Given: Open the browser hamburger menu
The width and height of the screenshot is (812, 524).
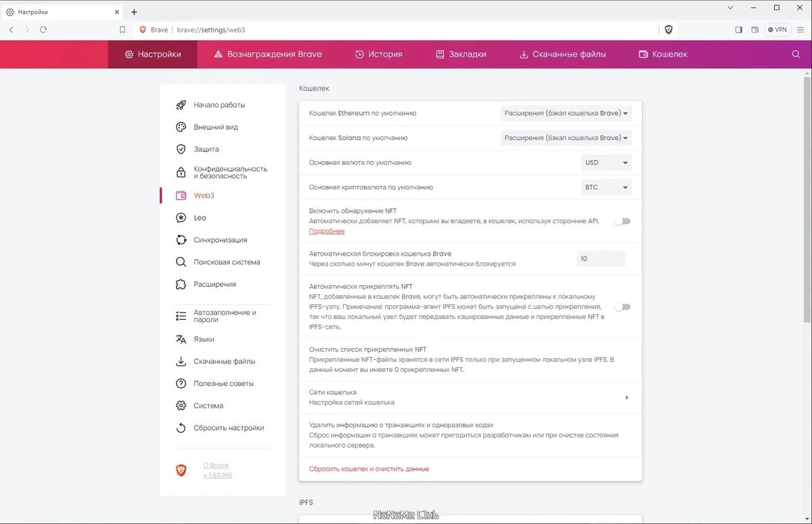Looking at the screenshot, I should click(x=800, y=30).
